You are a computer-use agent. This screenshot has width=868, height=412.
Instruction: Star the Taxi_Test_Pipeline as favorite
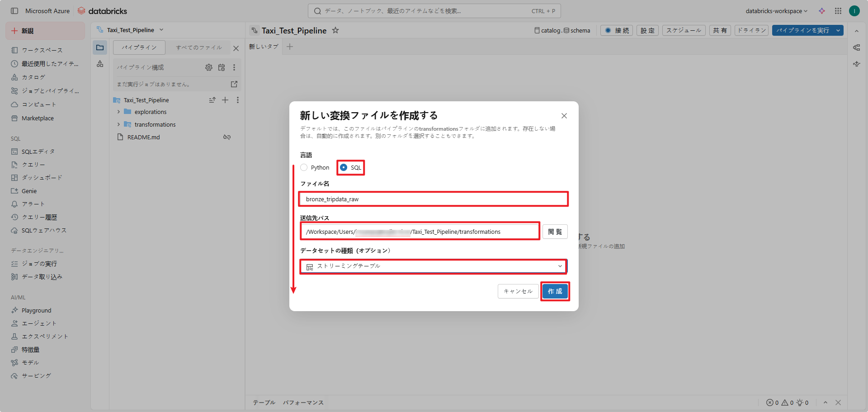point(335,30)
